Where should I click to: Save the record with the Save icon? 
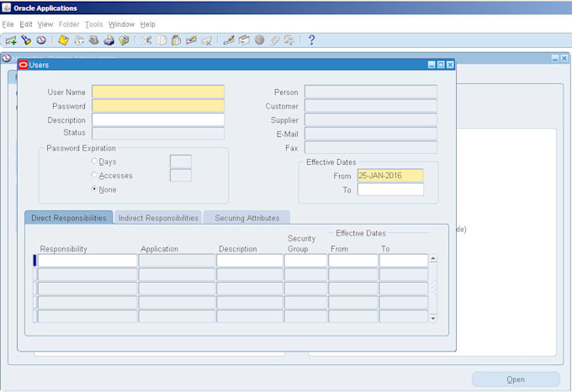[63, 40]
